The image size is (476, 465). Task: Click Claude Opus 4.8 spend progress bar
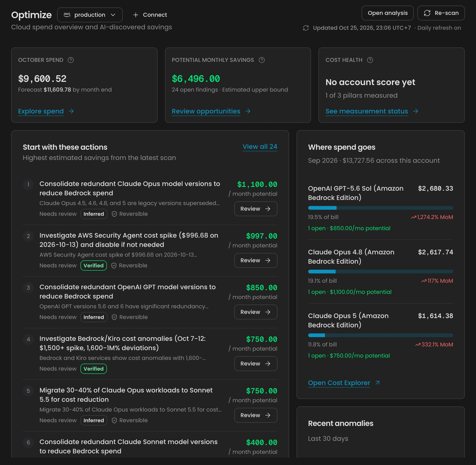(380, 272)
